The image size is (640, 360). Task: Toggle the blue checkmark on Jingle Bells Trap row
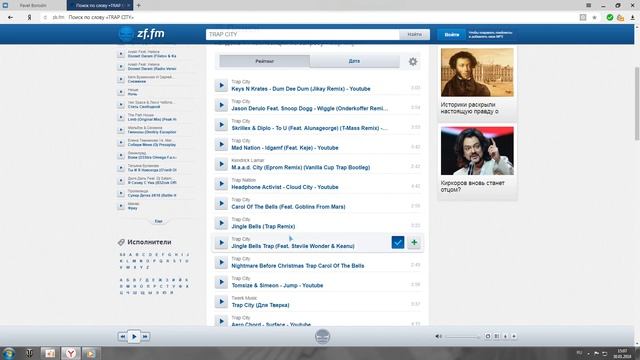point(398,242)
